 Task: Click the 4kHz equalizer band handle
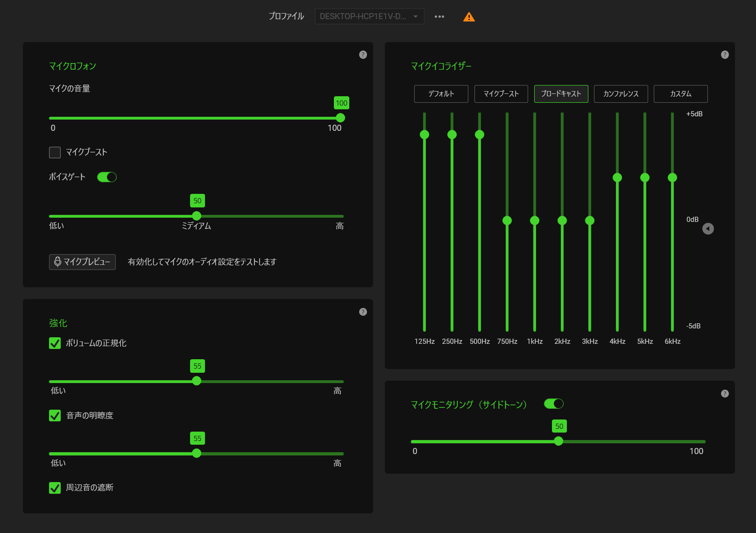pyautogui.click(x=617, y=178)
